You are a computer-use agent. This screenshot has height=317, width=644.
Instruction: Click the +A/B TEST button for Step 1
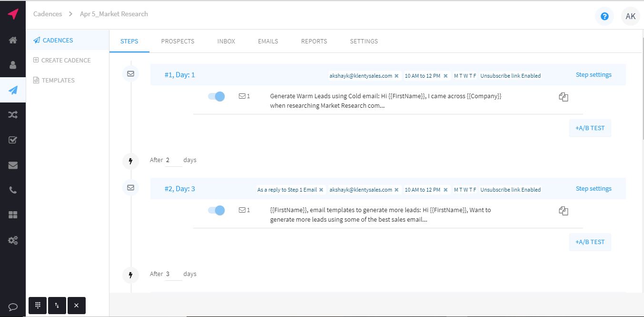pyautogui.click(x=590, y=128)
